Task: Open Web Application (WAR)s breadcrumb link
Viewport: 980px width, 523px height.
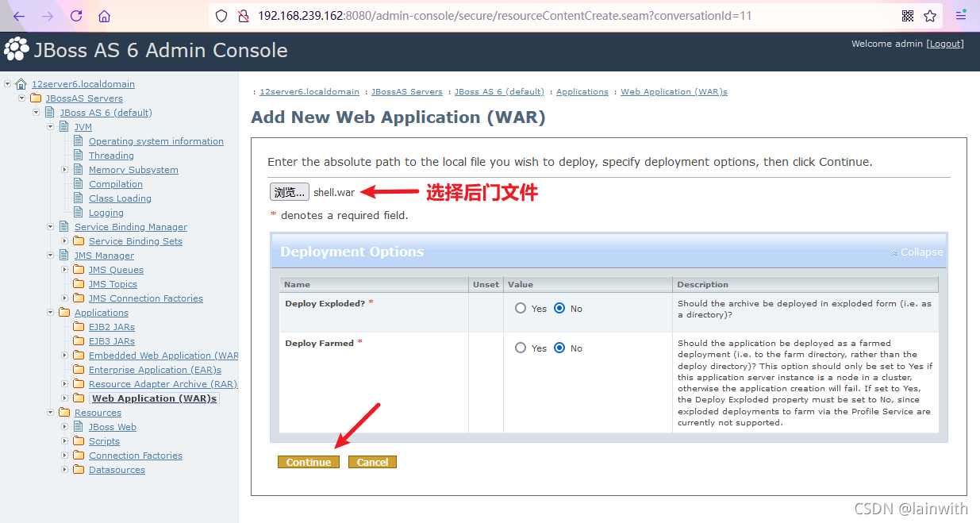Action: pyautogui.click(x=674, y=92)
